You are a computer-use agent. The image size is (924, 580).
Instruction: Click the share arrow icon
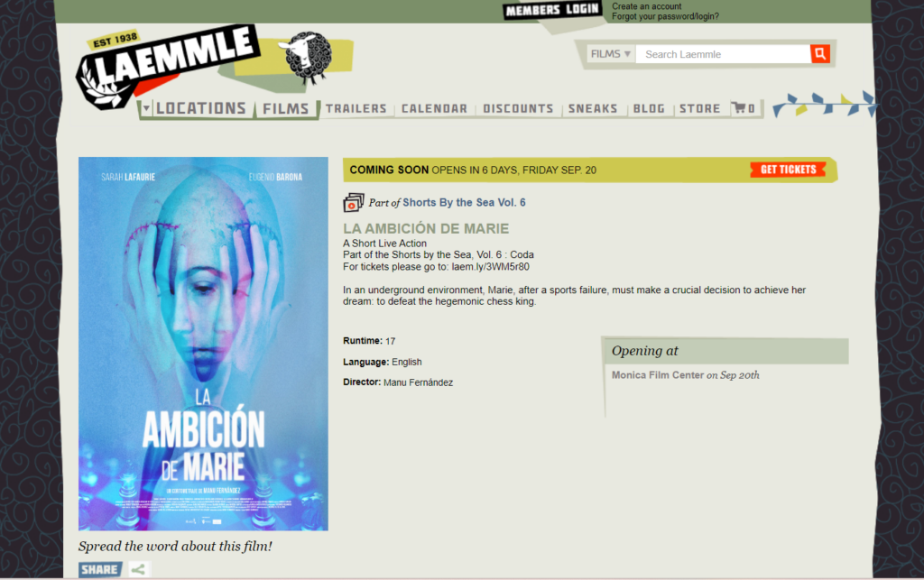(x=138, y=569)
